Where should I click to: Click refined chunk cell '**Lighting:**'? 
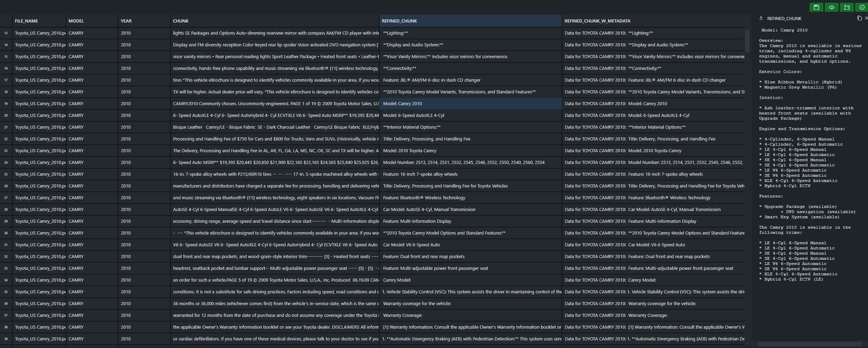click(x=470, y=33)
